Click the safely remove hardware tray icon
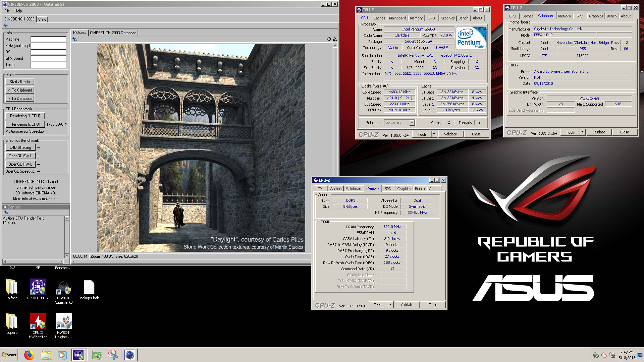Image resolution: width=644 pixels, height=362 pixels. [596, 355]
